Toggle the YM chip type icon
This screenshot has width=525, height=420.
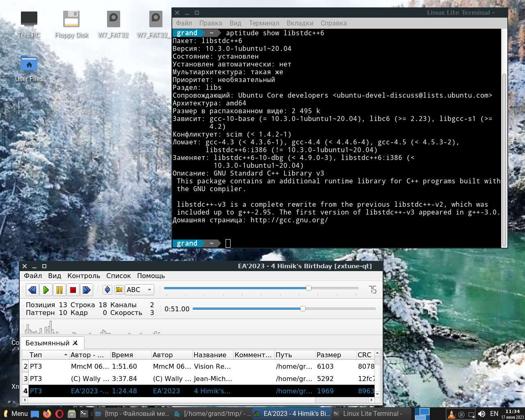pyautogui.click(x=119, y=290)
